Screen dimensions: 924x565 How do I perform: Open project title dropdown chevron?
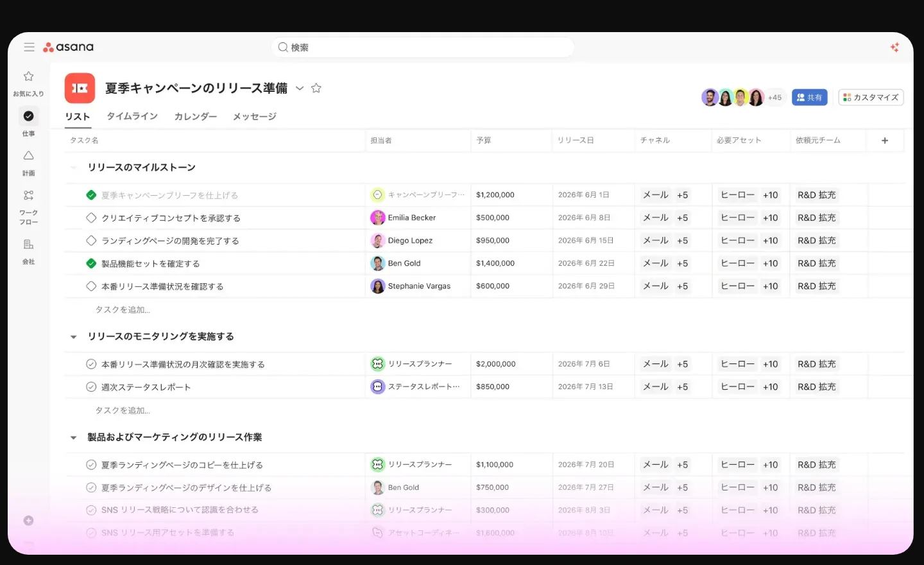299,89
